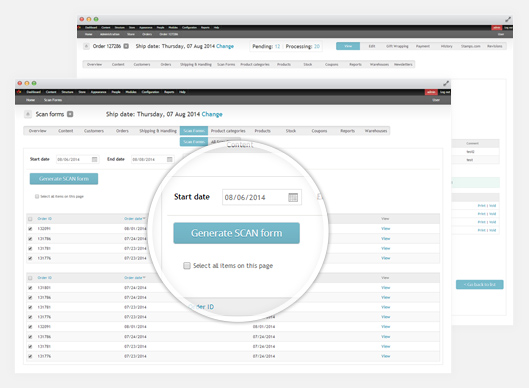Toggle the first table's header select-all checkbox
This screenshot has height=388, width=529.
[x=30, y=219]
